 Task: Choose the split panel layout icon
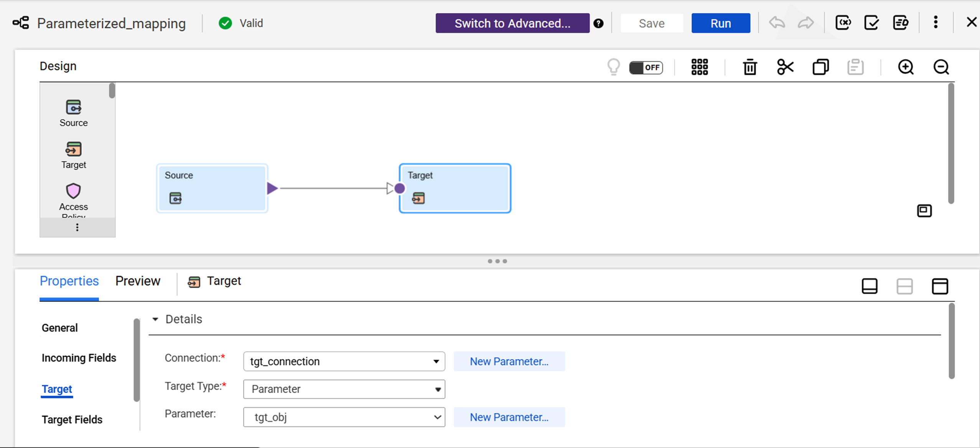coord(904,286)
